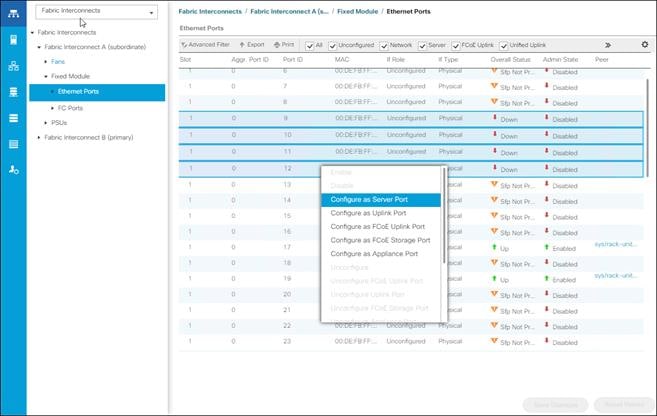
Task: Toggle the Network filter checkbox
Action: tap(384, 46)
